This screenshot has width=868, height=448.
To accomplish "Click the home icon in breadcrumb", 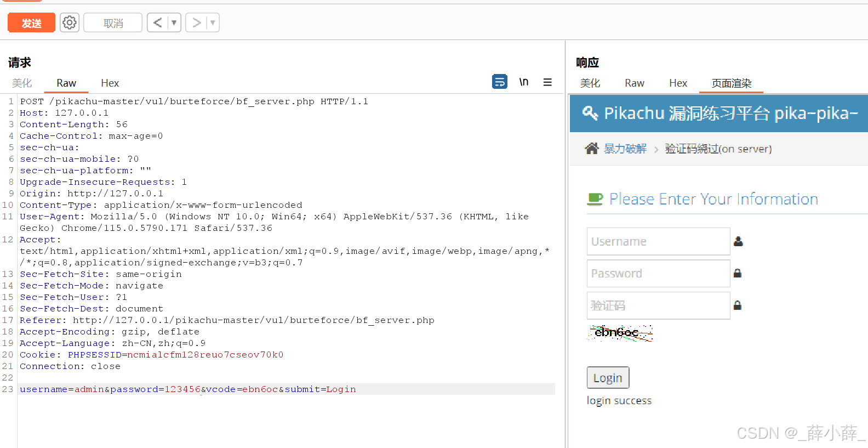I will (592, 148).
